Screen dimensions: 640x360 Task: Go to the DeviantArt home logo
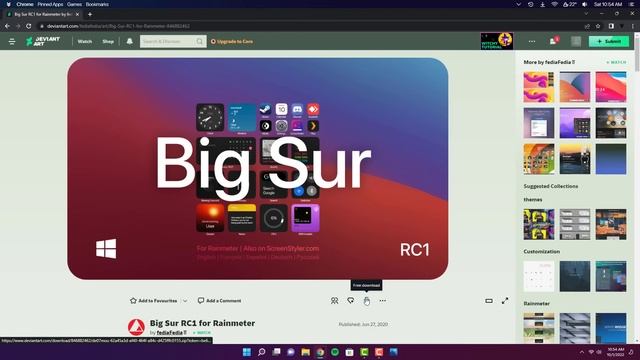pyautogui.click(x=43, y=41)
